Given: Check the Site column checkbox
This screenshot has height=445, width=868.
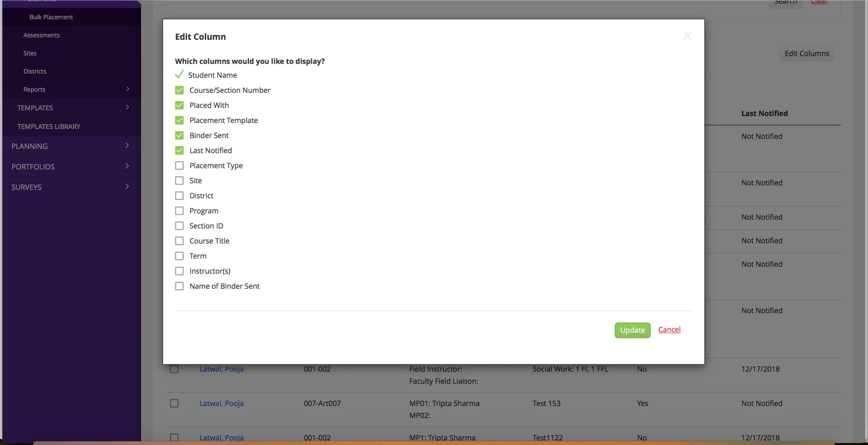Looking at the screenshot, I should click(x=179, y=180).
